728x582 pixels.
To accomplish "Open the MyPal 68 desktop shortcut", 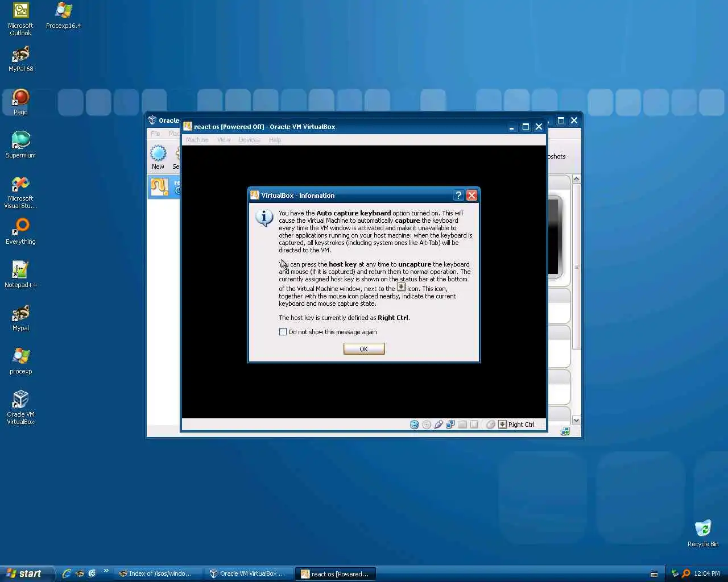I will coord(20,59).
